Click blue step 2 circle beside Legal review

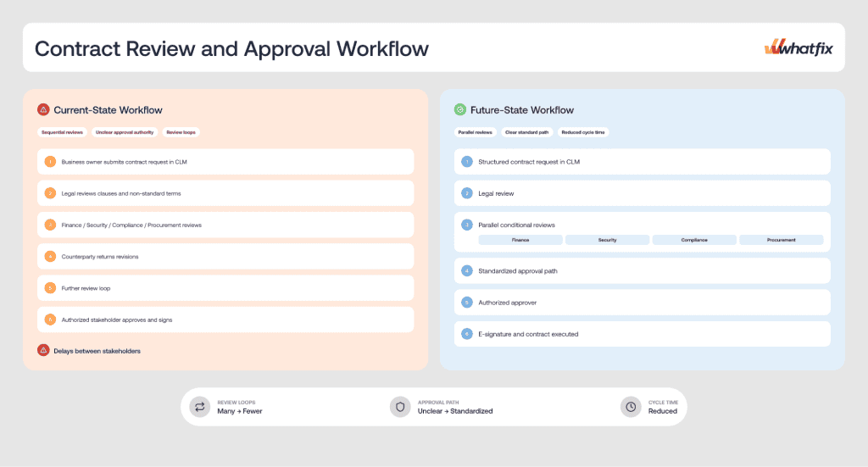click(467, 193)
